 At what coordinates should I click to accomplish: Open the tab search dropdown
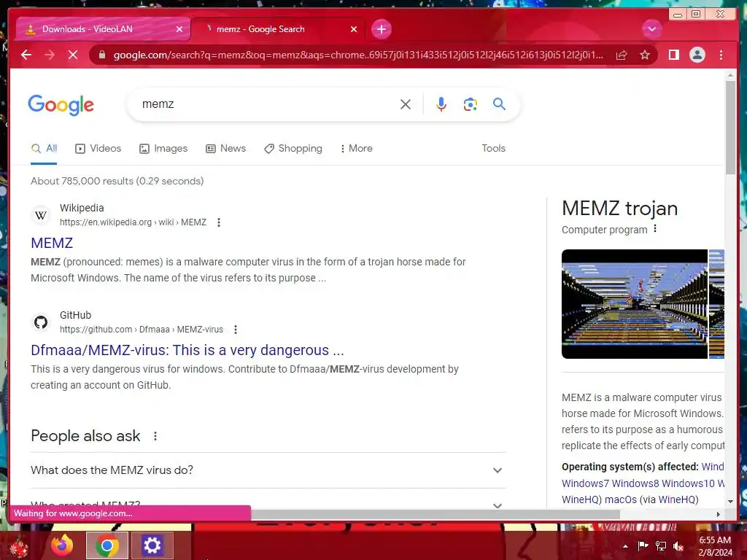(x=651, y=29)
